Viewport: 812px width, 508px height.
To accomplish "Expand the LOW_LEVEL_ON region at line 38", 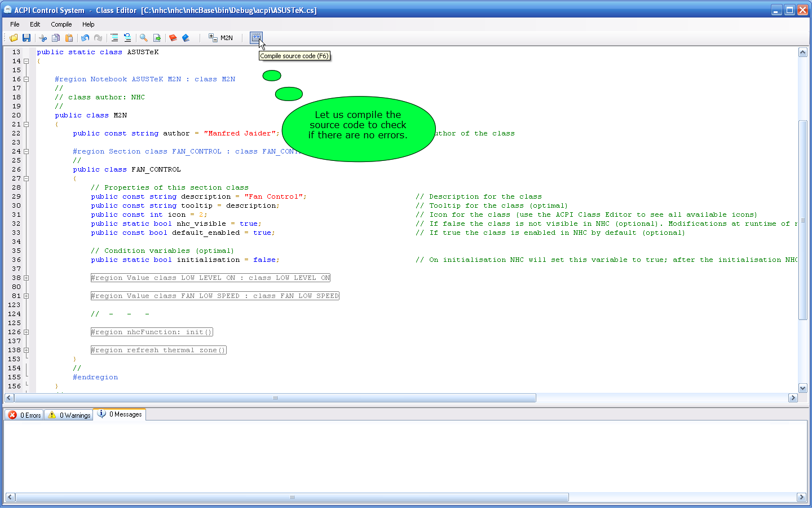I will coord(26,278).
